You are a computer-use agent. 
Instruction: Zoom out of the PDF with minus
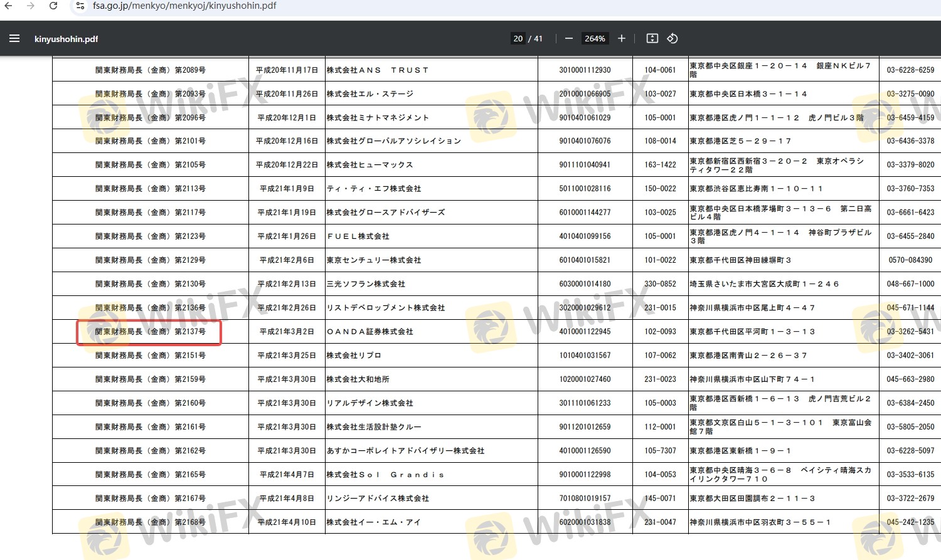point(569,39)
